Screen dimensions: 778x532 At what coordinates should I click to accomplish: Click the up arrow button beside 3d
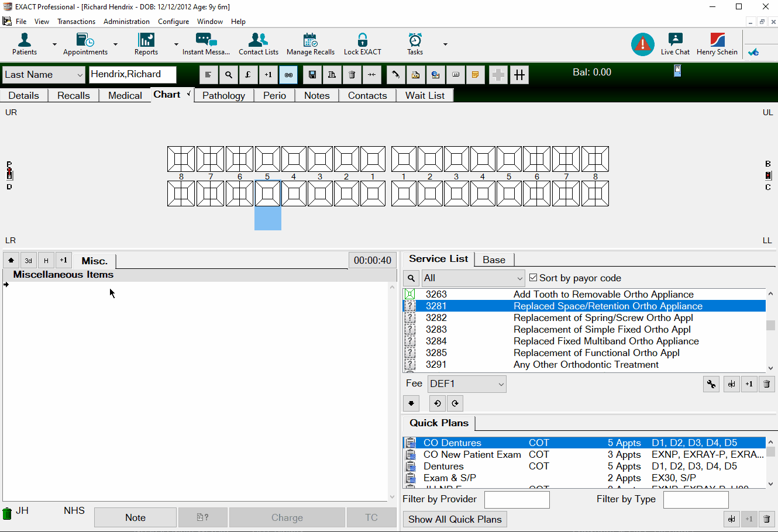pyautogui.click(x=11, y=260)
